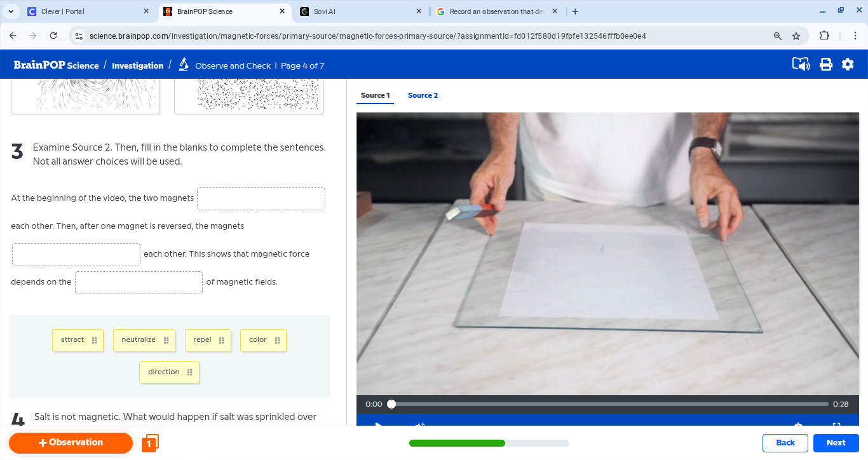Click the browser extensions puzzle icon

(x=824, y=37)
